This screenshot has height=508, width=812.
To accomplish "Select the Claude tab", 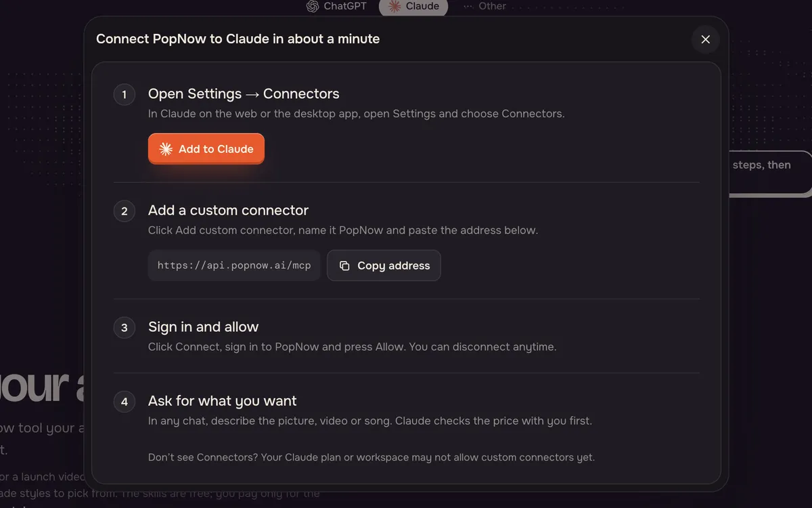I will point(413,6).
